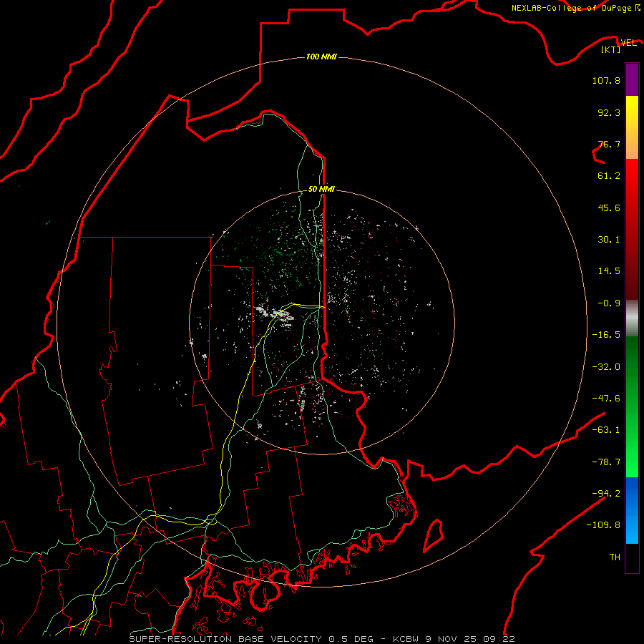Viewport: 644px width, 644px height.
Task: Select the 61.2 velocity scale value
Action: 609,176
